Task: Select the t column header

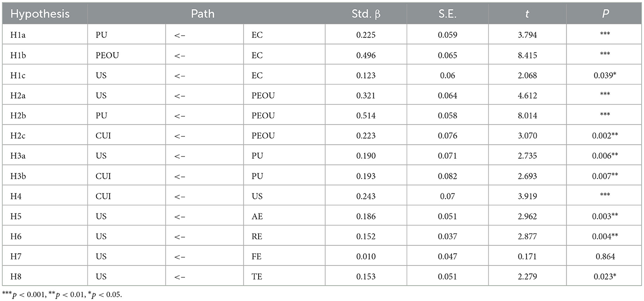Action: 527,14
